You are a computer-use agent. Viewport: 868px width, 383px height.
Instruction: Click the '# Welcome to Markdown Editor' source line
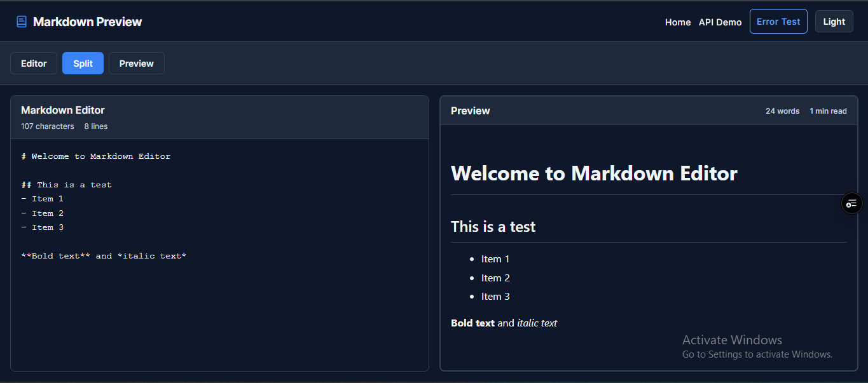tap(95, 156)
